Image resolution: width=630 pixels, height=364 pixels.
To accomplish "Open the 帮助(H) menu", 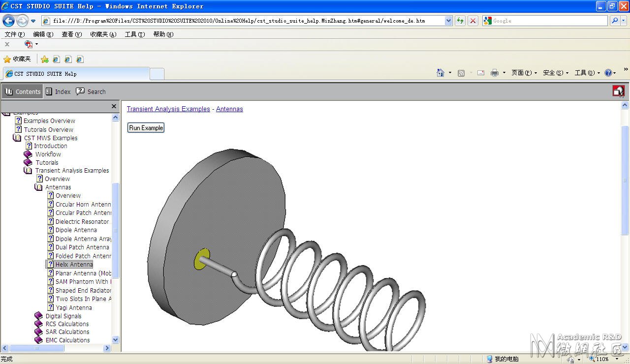I will click(163, 34).
